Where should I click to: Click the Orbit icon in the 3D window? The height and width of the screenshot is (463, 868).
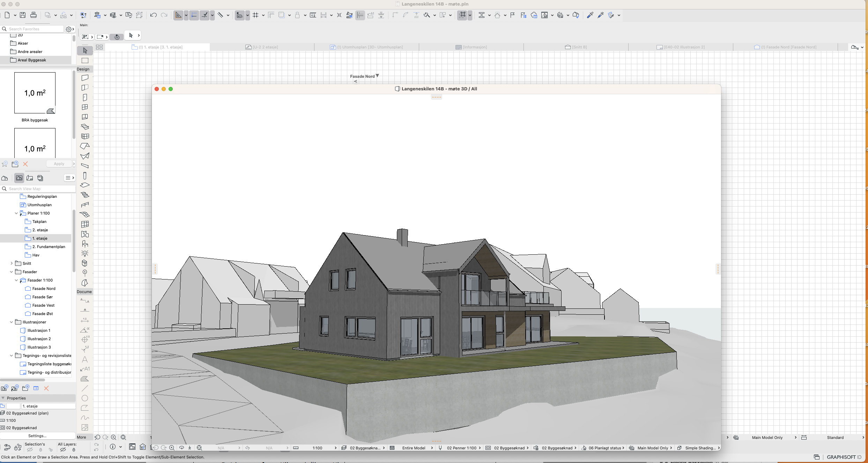181,448
